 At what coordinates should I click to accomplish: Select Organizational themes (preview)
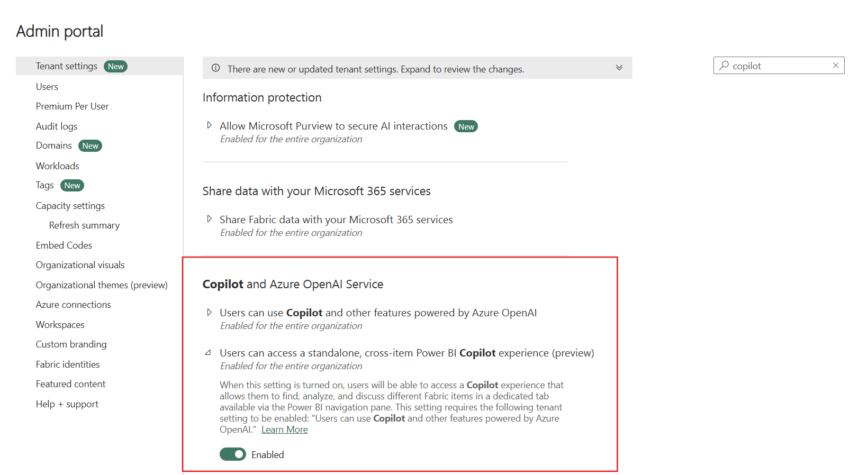(x=102, y=285)
